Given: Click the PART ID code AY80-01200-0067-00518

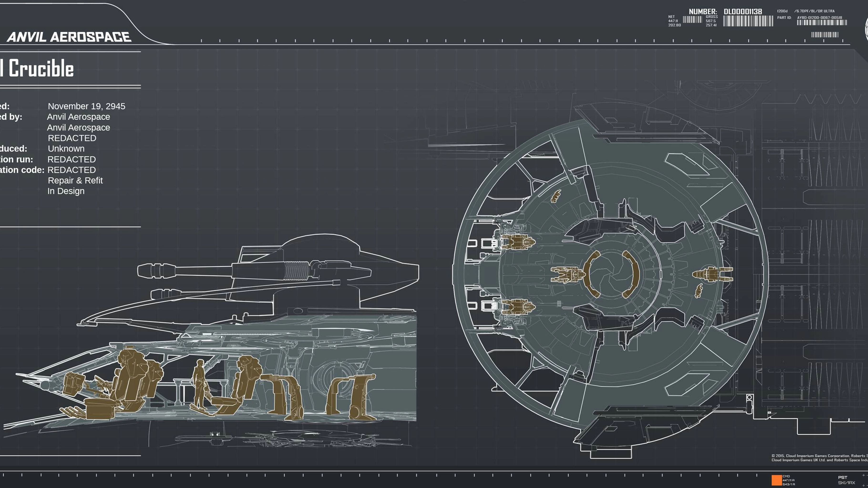Looking at the screenshot, I should pyautogui.click(x=819, y=17).
